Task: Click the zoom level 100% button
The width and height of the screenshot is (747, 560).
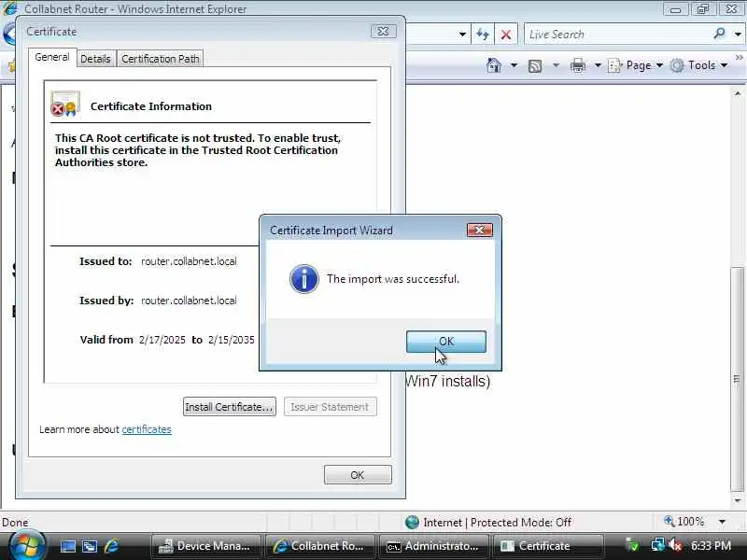Action: 684,522
